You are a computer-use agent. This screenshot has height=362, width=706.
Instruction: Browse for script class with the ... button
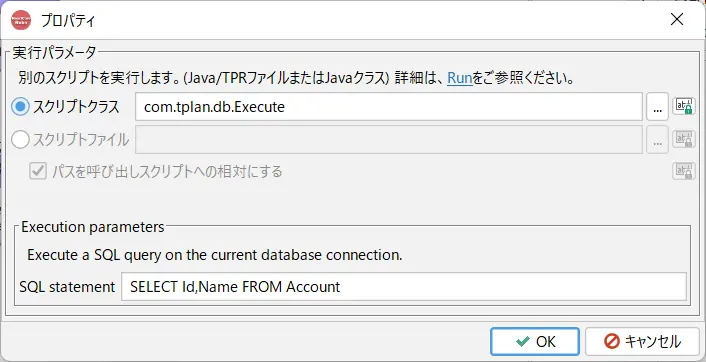657,107
